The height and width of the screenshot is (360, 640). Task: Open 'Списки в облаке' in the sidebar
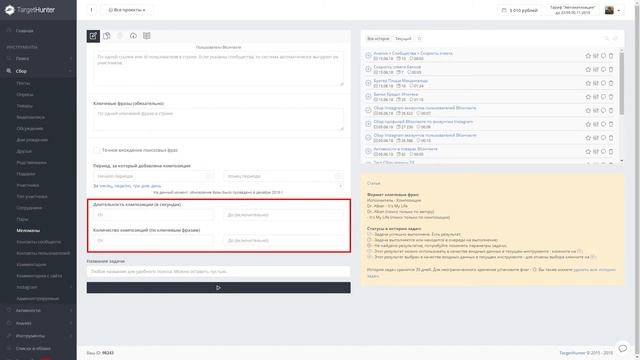click(x=33, y=349)
